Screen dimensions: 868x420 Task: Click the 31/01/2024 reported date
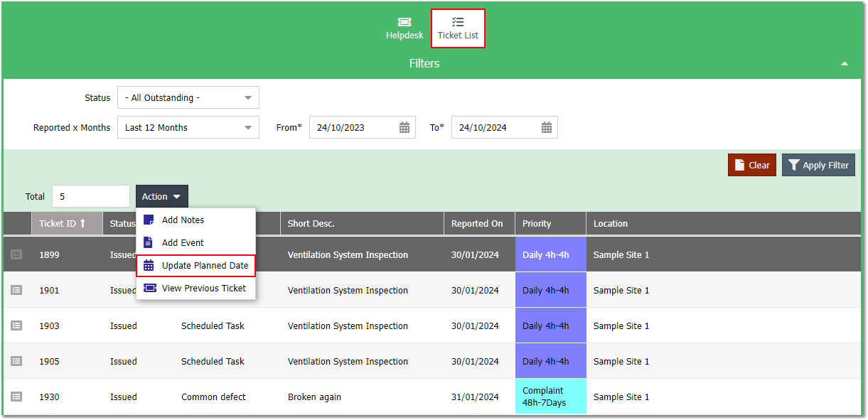click(475, 397)
